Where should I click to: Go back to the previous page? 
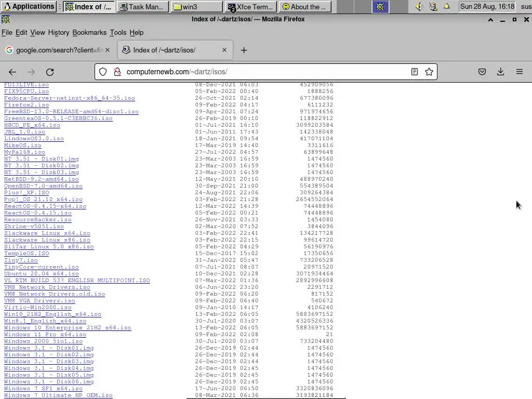12,72
